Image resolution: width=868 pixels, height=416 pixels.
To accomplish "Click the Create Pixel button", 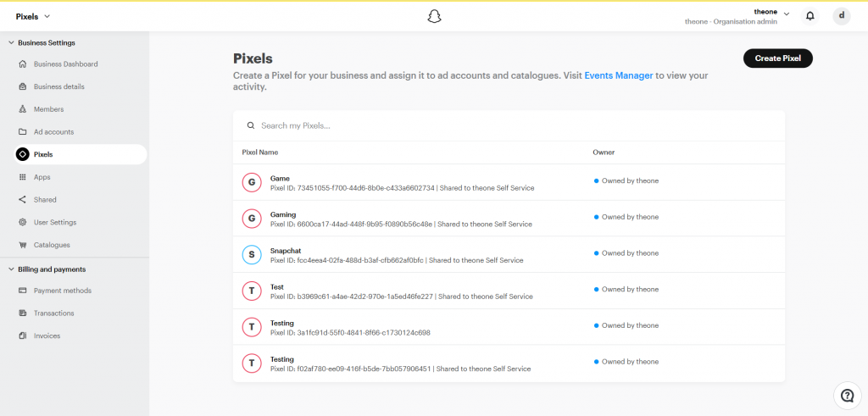I will point(778,58).
